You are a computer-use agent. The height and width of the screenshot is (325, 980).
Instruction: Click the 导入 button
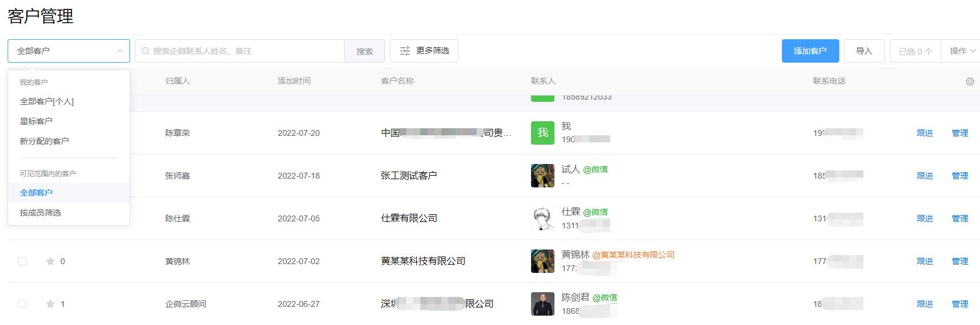click(x=864, y=52)
